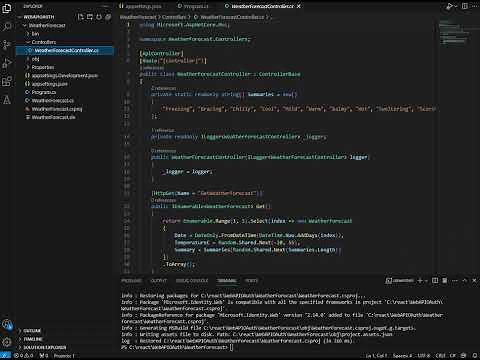480x360 pixels.
Task: Open the Search view in activity bar
Action: [7, 26]
